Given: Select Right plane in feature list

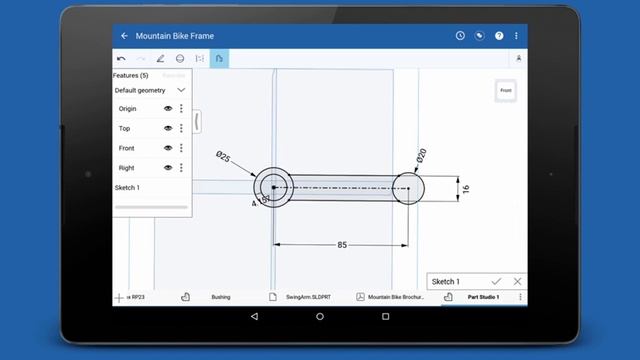Looking at the screenshot, I should point(126,168).
